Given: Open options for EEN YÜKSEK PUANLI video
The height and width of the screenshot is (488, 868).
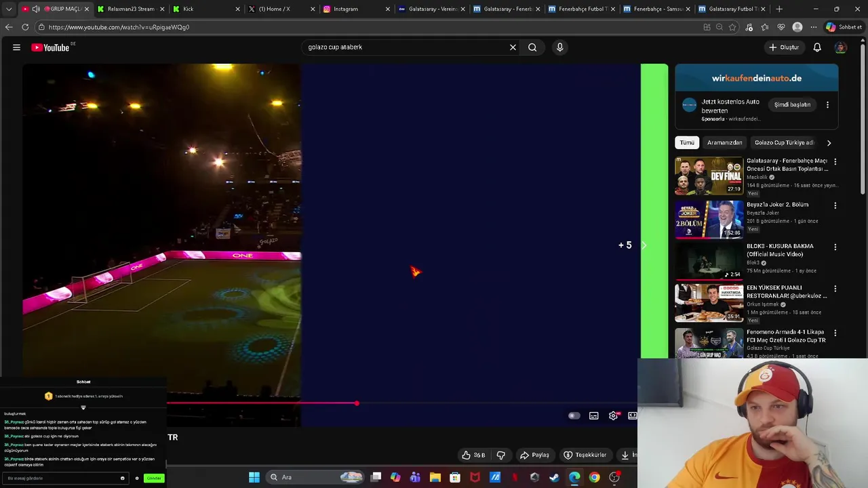Looking at the screenshot, I should (x=835, y=289).
